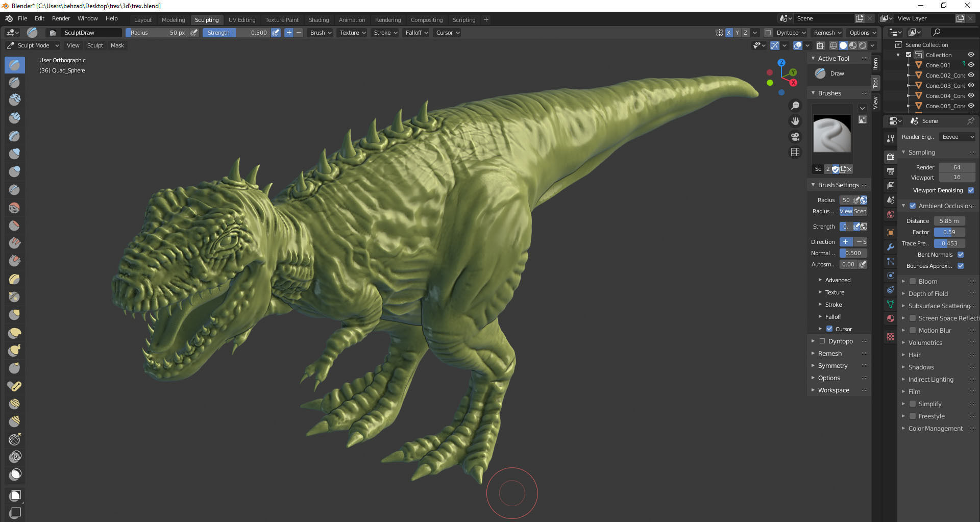Toggle Y axis symmetry button
The image size is (980, 522).
(x=737, y=33)
